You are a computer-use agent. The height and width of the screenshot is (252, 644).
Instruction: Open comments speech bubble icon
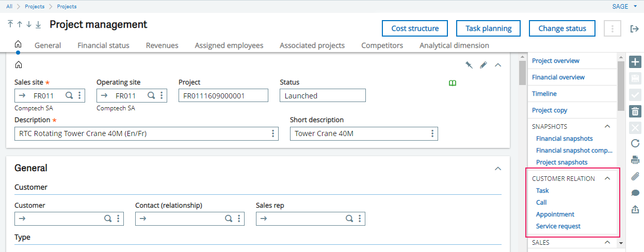point(635,193)
